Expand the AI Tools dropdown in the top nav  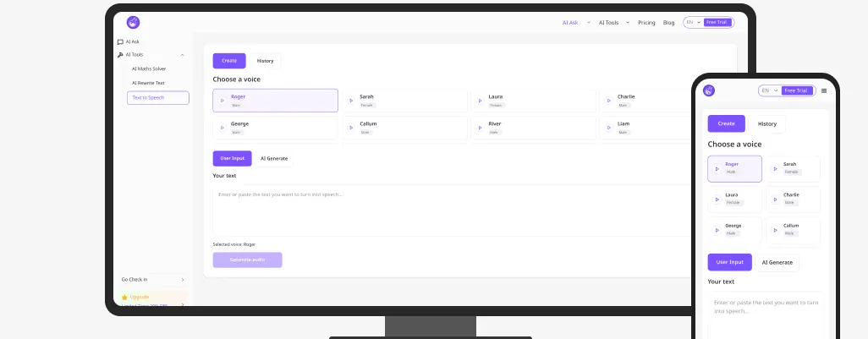[x=628, y=23]
